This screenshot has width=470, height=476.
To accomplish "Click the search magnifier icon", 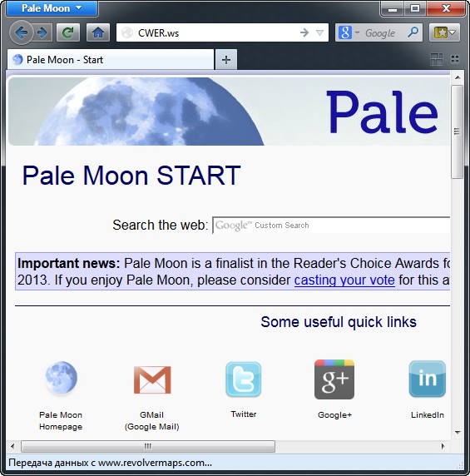I will (413, 32).
